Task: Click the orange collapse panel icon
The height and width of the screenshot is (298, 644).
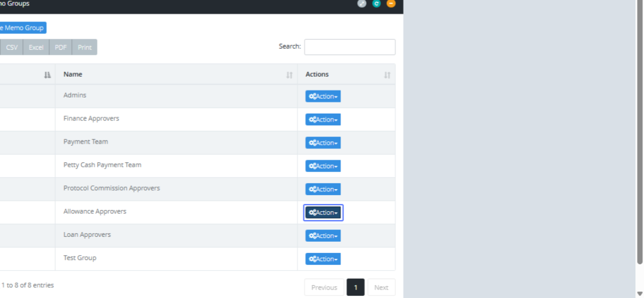Action: 391,4
